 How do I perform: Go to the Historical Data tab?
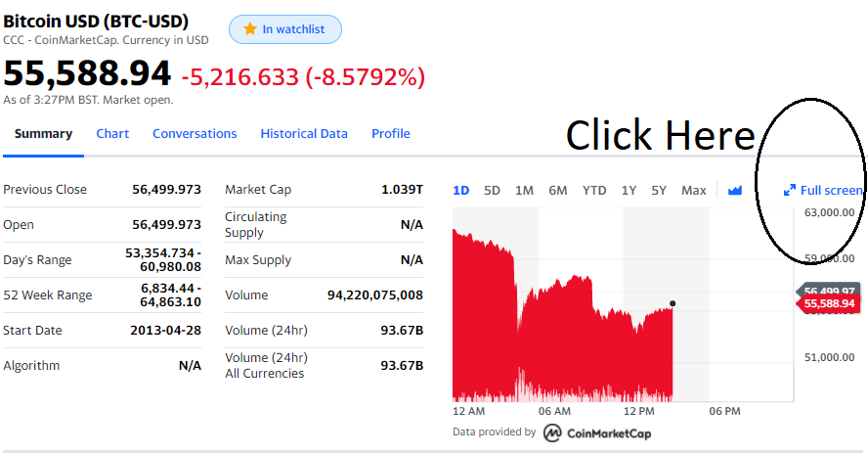[x=304, y=134]
